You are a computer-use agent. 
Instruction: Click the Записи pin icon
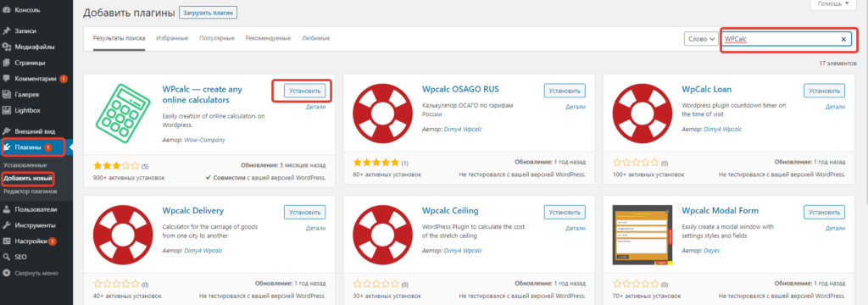click(x=7, y=31)
